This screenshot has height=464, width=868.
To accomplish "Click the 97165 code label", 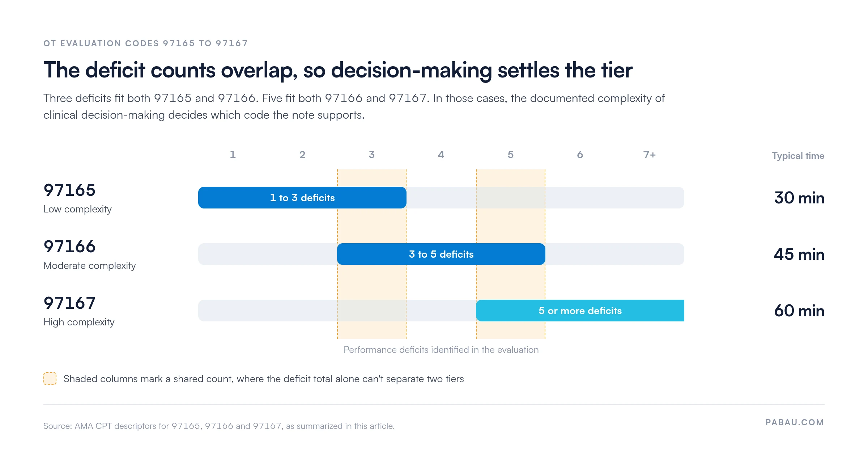I will point(69,190).
